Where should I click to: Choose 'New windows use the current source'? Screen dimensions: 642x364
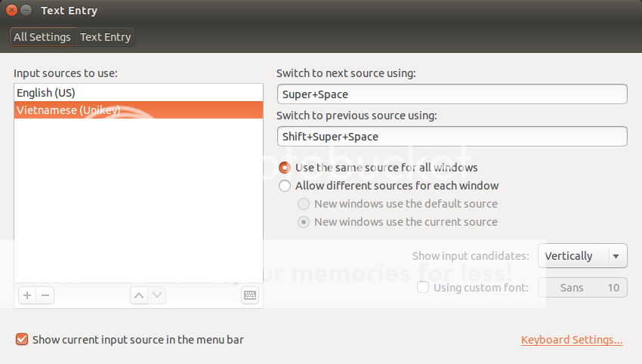tap(304, 222)
